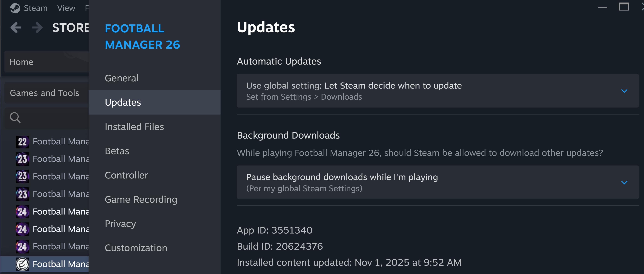Screen dimensions: 644x274
Task: Click the first Football Manager 24 icon
Action: pyautogui.click(x=22, y=212)
